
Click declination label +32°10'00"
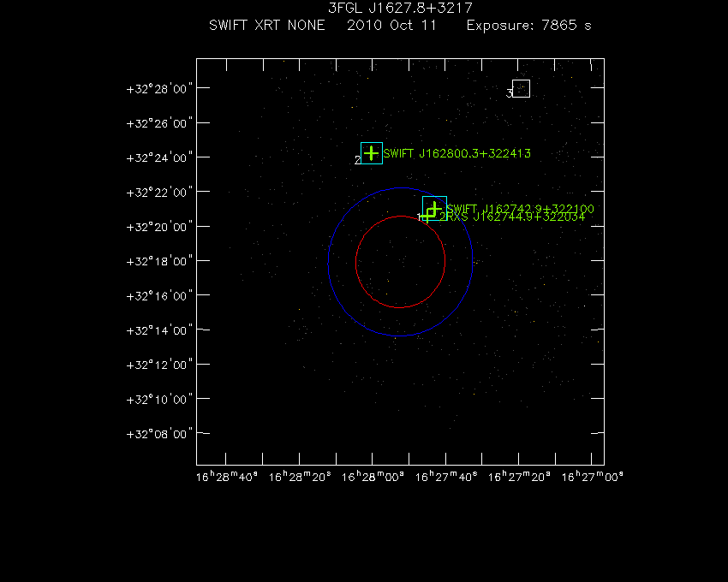click(159, 400)
